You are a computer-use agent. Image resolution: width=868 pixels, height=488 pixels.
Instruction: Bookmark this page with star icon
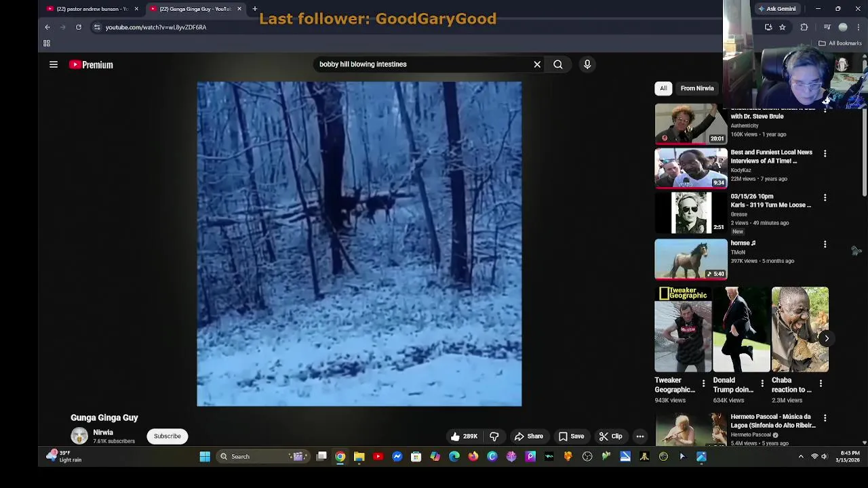tap(782, 27)
